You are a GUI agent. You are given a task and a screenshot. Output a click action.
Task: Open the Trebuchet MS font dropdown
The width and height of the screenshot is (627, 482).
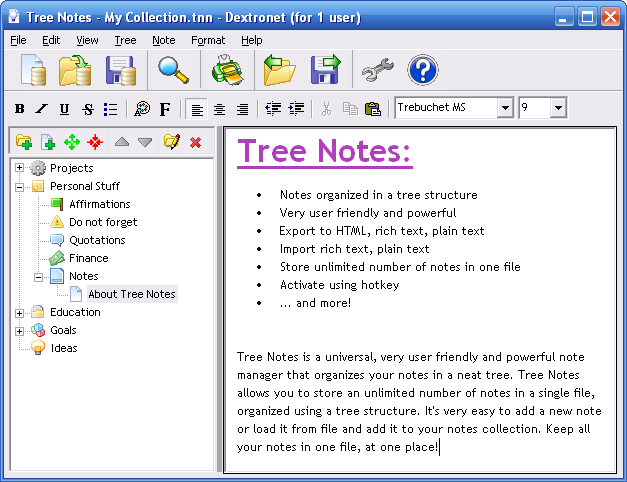[504, 108]
